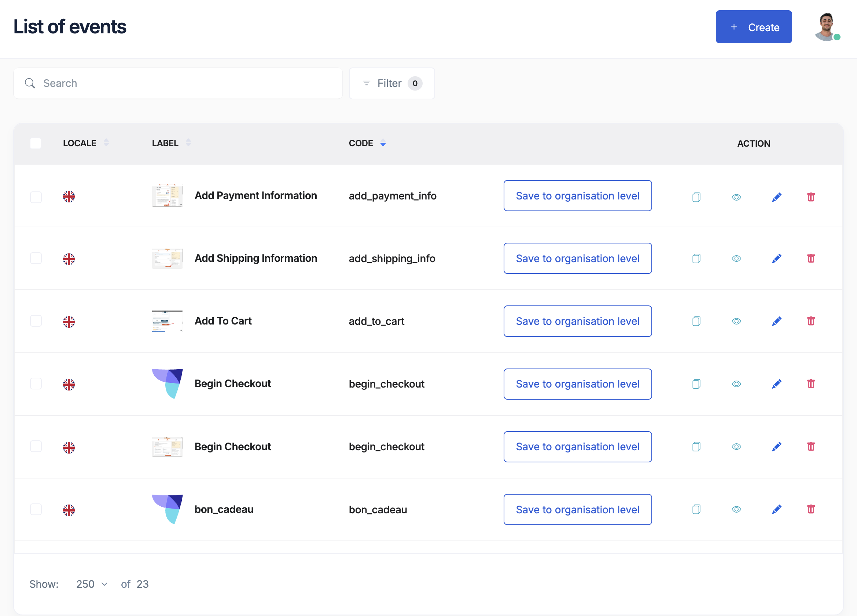Delete the bon_cadeau event
Screen dimensions: 857x616
pyautogui.click(x=811, y=509)
